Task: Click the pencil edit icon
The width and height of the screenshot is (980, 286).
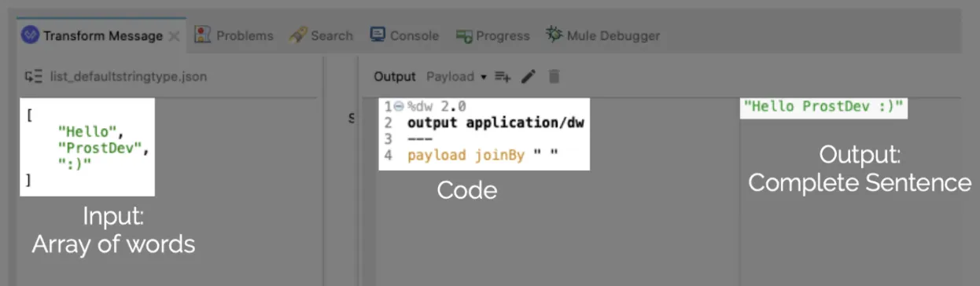Action: click(x=529, y=76)
